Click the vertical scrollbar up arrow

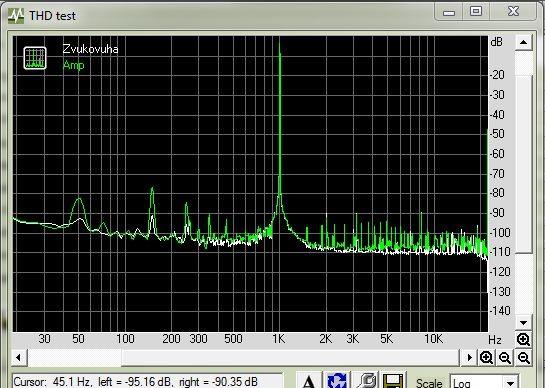tap(524, 42)
